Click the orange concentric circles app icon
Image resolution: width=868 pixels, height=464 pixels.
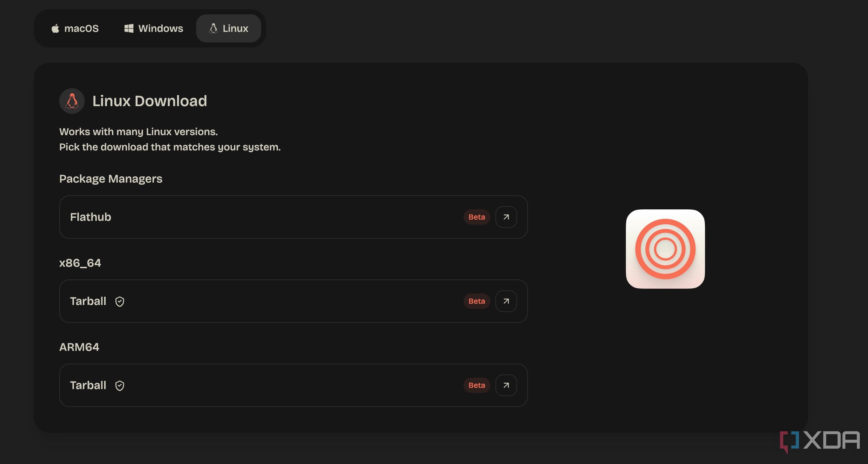(x=665, y=249)
